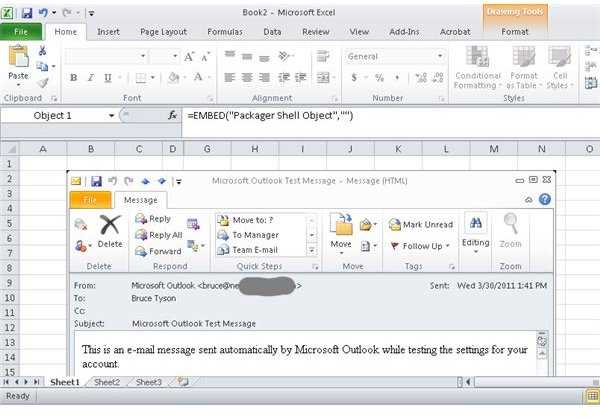Toggle Italic formatting in Font group
The width and height of the screenshot is (600, 418).
[x=91, y=78]
